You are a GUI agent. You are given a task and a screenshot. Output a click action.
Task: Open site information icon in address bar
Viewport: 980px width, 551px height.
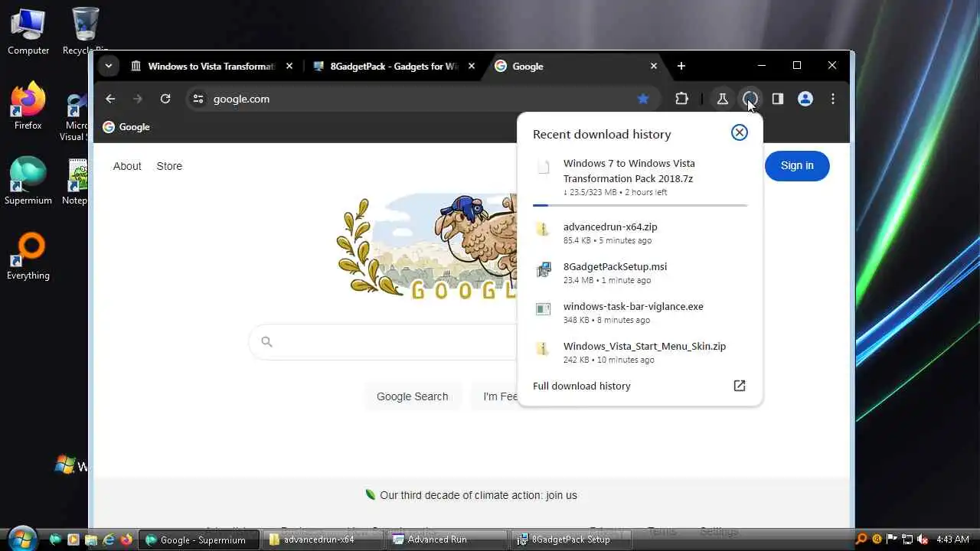(198, 99)
